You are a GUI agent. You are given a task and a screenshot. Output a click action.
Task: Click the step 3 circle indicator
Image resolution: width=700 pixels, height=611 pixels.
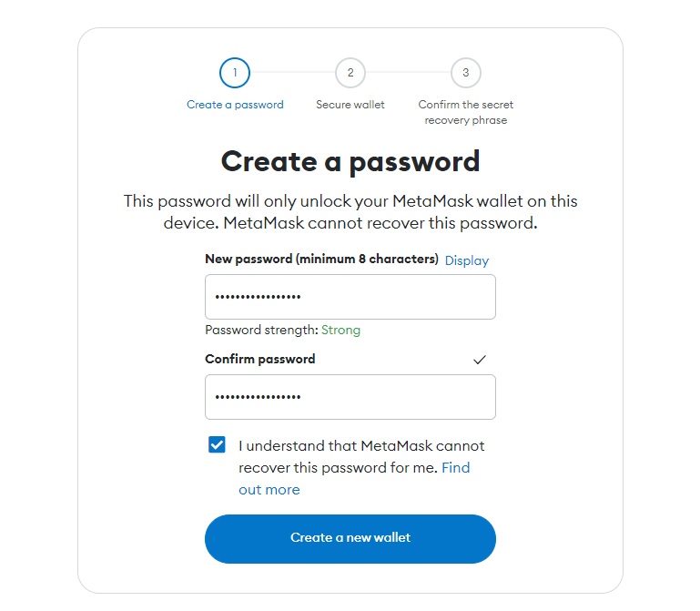pyautogui.click(x=466, y=72)
